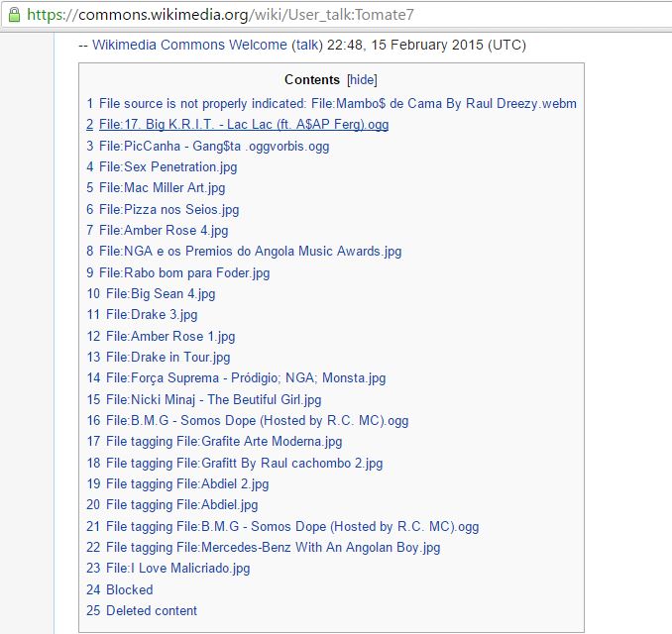Viewport: 672px width, 634px height.
Task: Hide the Contents table
Action: click(362, 79)
